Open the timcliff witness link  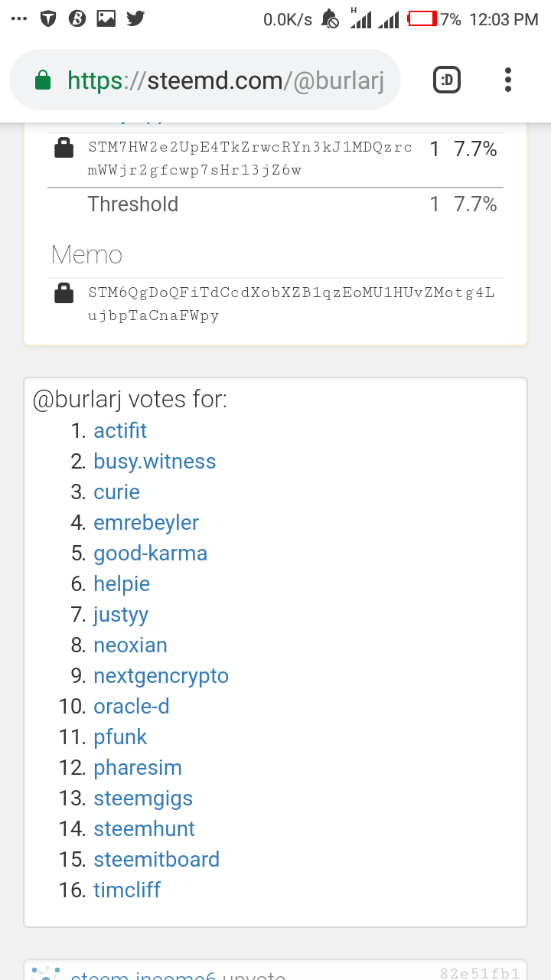pyautogui.click(x=127, y=890)
